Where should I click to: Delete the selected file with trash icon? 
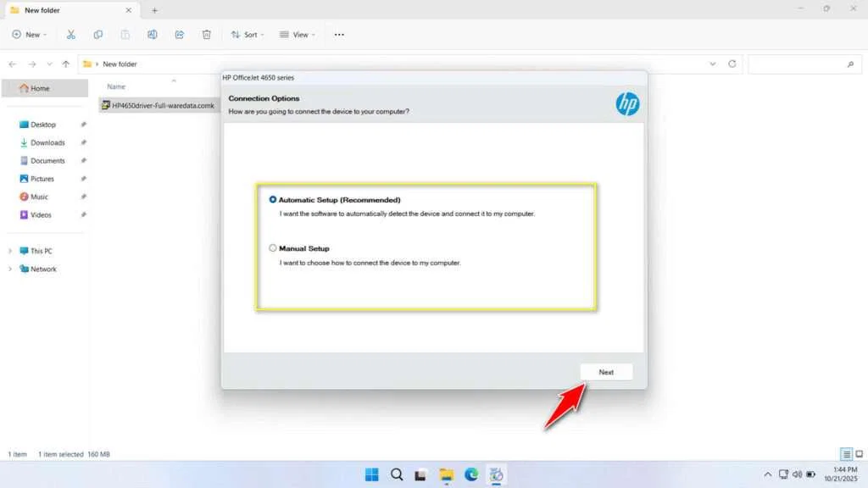pyautogui.click(x=206, y=34)
